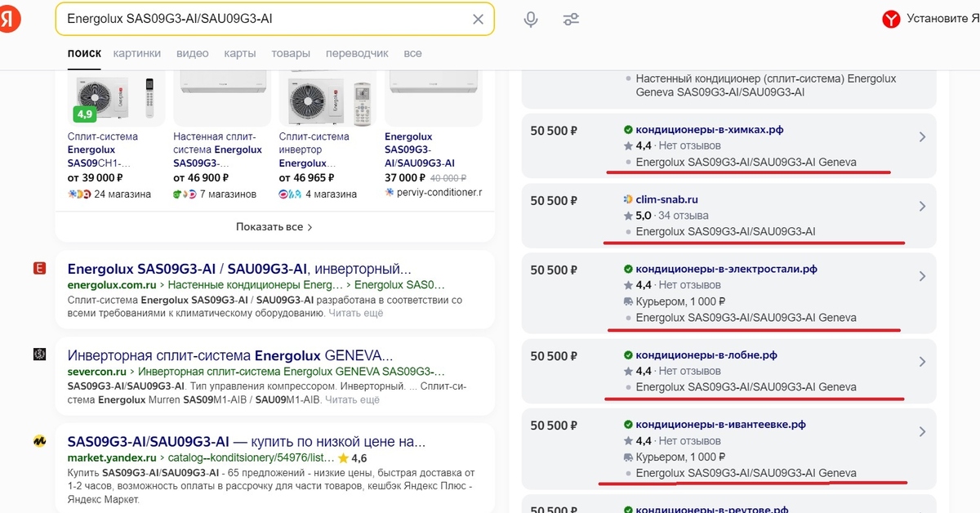The width and height of the screenshot is (980, 513).
Task: Open the кондиционеры-в-лобне.рф shop link
Action: [x=706, y=355]
